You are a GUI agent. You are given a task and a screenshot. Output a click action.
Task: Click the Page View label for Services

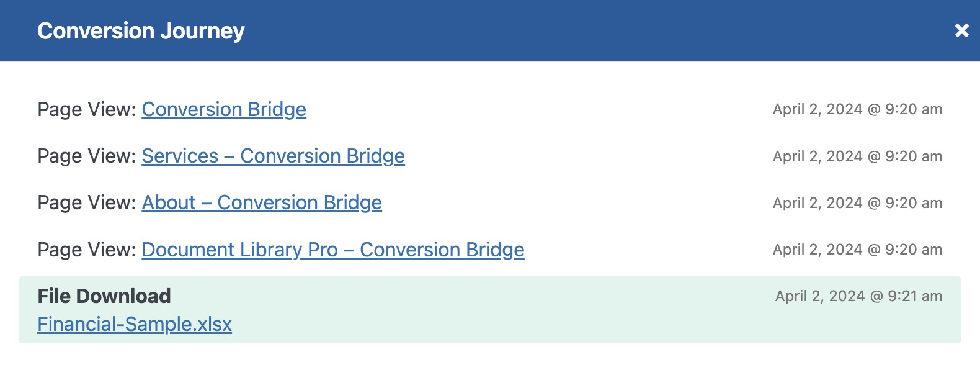(x=87, y=156)
